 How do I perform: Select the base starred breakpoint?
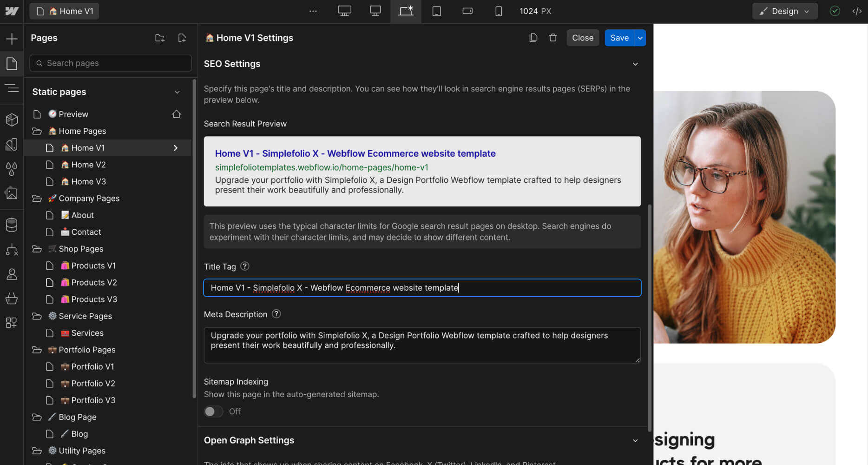[x=406, y=11]
